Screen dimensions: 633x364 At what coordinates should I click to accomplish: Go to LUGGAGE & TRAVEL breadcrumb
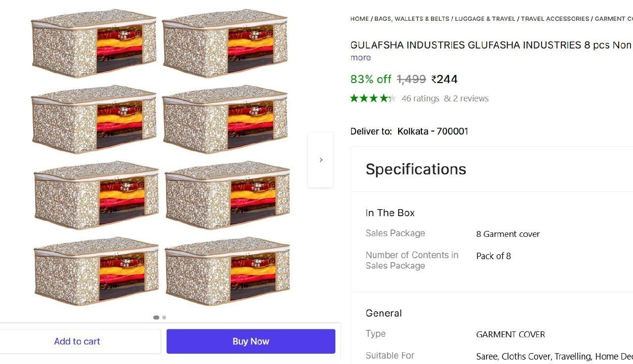485,19
